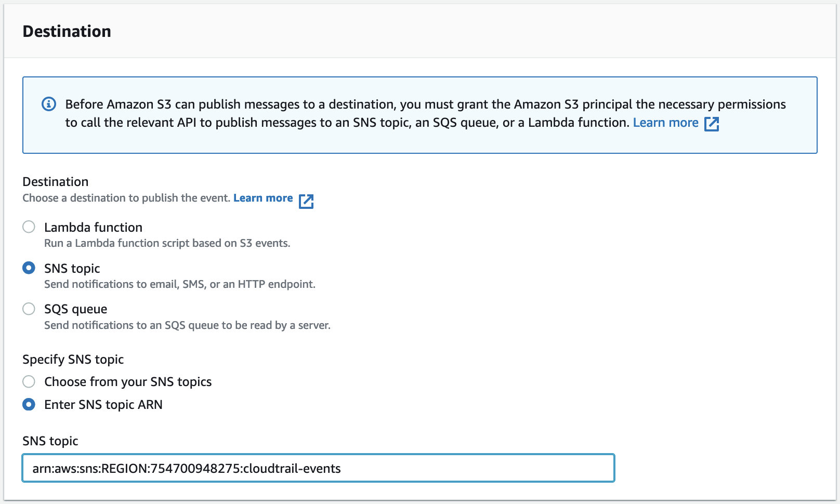The height and width of the screenshot is (504, 840).
Task: Choose the SQS queue radio option
Action: click(x=29, y=309)
